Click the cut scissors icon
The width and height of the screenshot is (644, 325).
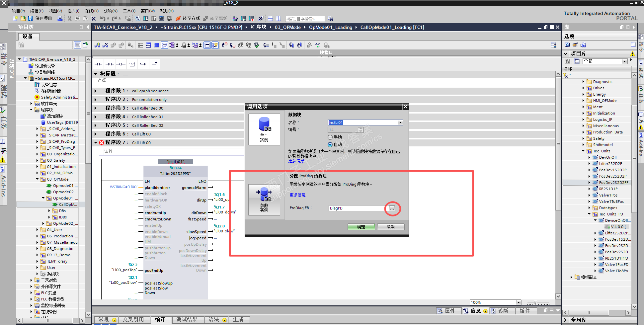69,19
